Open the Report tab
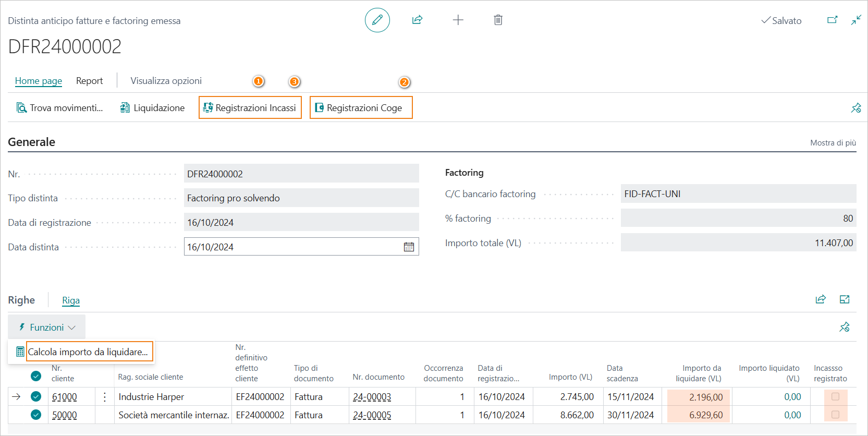The width and height of the screenshot is (868, 436). pos(90,81)
